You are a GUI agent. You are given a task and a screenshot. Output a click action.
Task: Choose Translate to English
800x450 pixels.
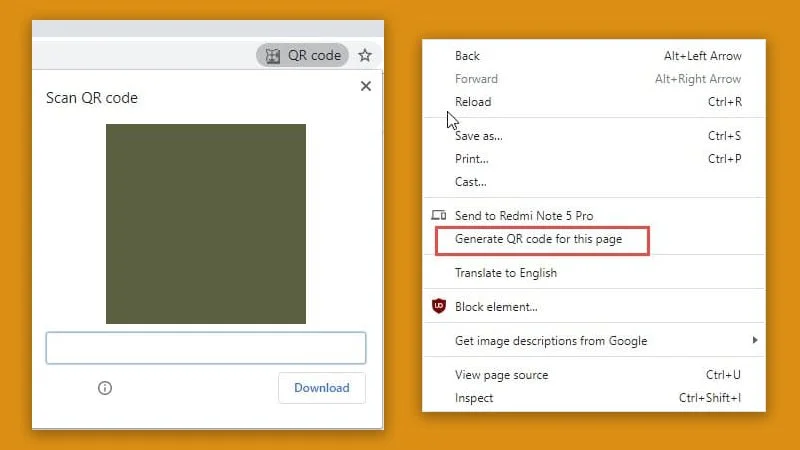point(505,273)
